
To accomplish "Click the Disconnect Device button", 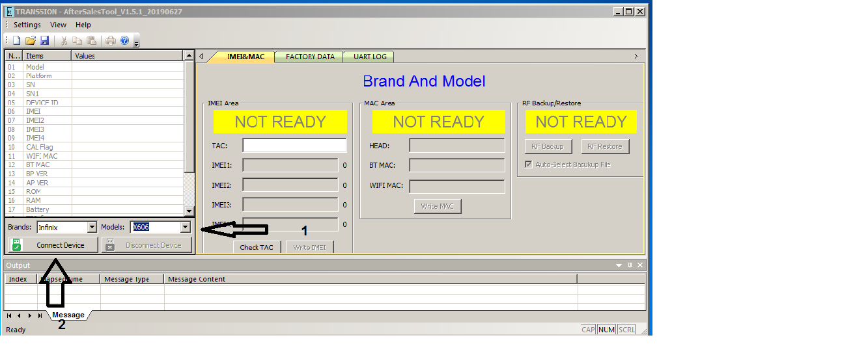I will point(147,245).
